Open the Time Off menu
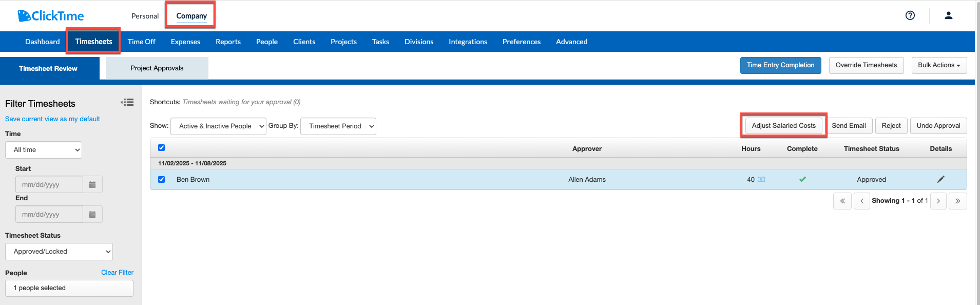The image size is (980, 305). [142, 42]
